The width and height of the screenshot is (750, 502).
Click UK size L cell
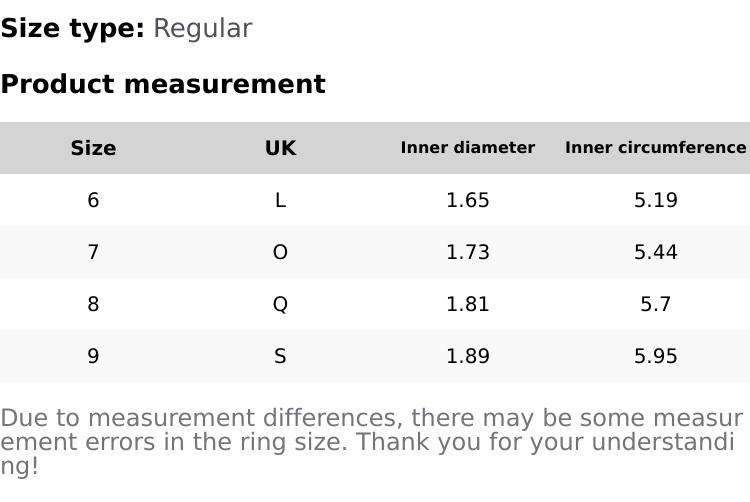click(280, 200)
